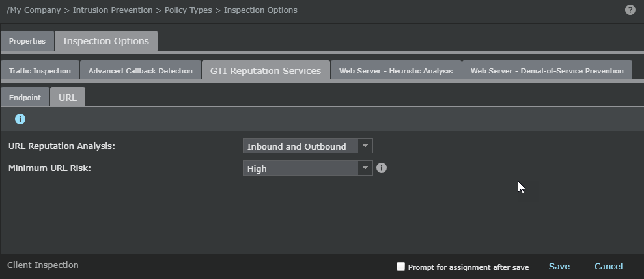Switch to the Endpoint sub-tab
This screenshot has height=279, width=644.
pyautogui.click(x=25, y=98)
